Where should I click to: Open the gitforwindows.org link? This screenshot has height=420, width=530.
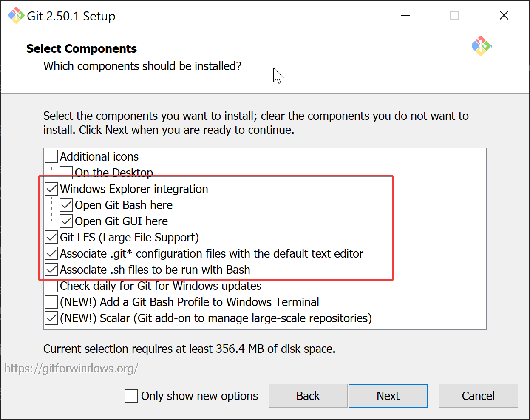coord(71,368)
